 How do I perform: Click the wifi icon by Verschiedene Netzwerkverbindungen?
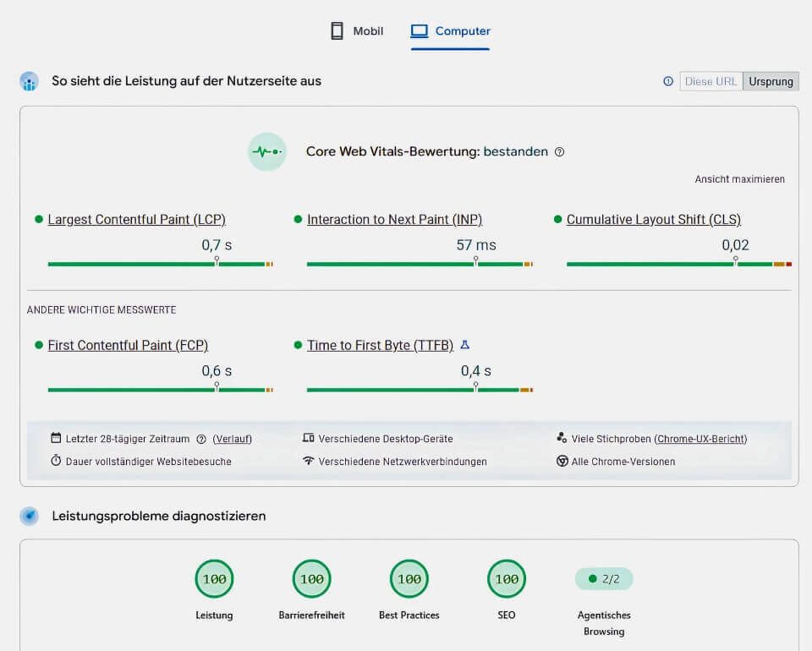[x=309, y=461]
